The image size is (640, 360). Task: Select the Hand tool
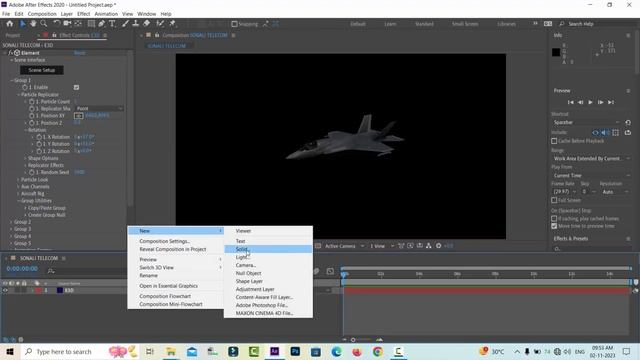coord(33,24)
